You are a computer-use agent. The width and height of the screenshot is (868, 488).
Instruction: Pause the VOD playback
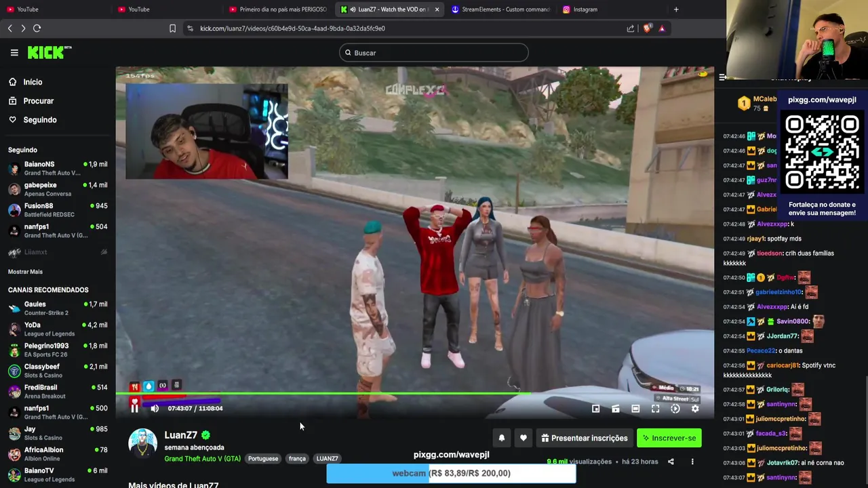point(134,408)
